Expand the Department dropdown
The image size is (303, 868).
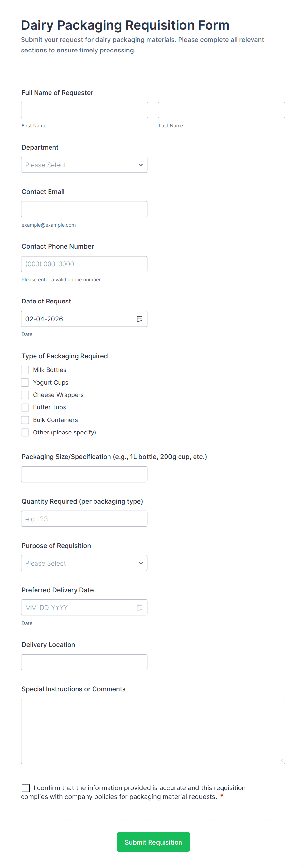[x=84, y=165]
